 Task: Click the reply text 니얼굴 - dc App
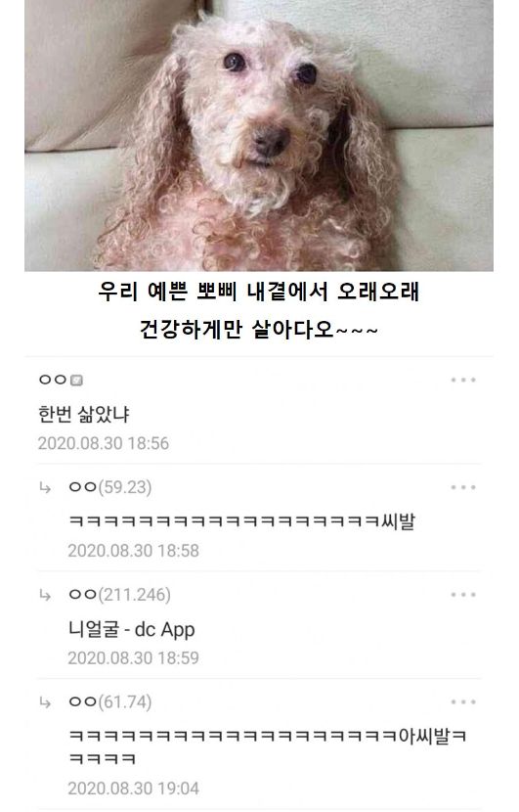(131, 629)
